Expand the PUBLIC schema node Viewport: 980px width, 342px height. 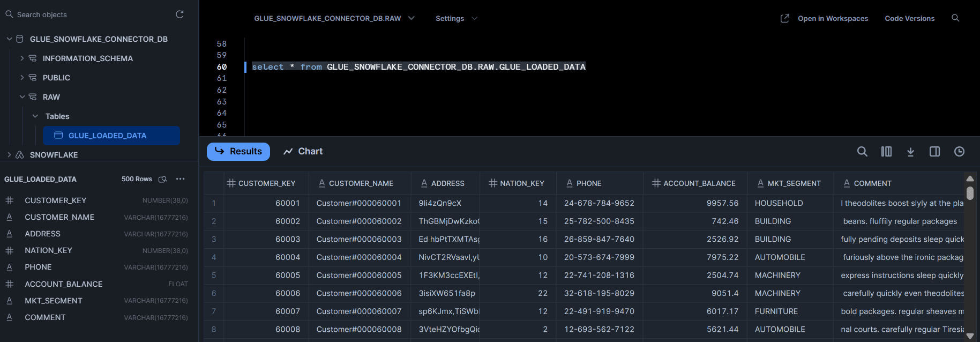pyautogui.click(x=22, y=78)
